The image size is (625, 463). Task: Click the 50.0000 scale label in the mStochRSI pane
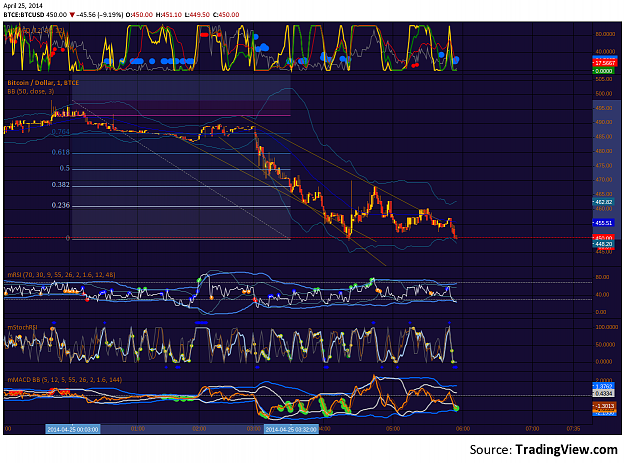(x=606, y=345)
